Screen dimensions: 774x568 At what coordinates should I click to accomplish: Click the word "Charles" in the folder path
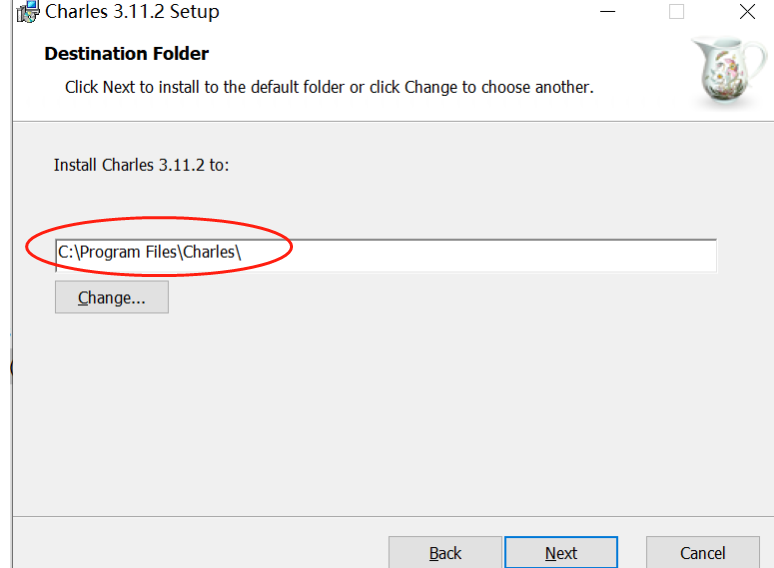[209, 254]
